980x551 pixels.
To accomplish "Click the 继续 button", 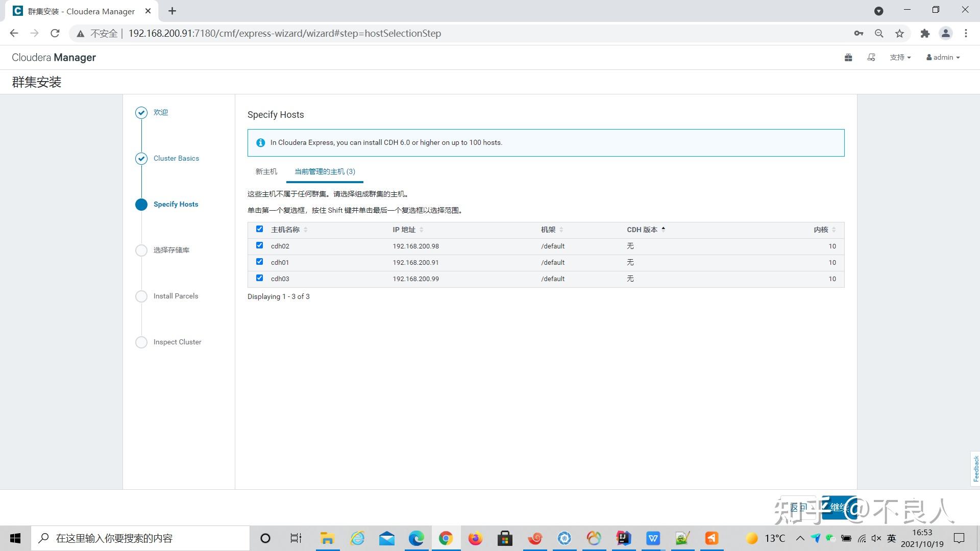I will pos(841,508).
